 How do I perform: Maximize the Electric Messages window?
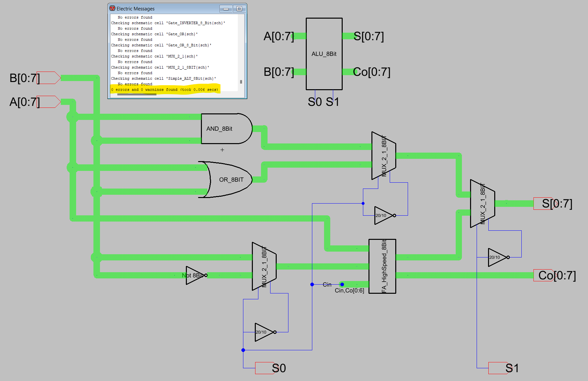point(239,9)
